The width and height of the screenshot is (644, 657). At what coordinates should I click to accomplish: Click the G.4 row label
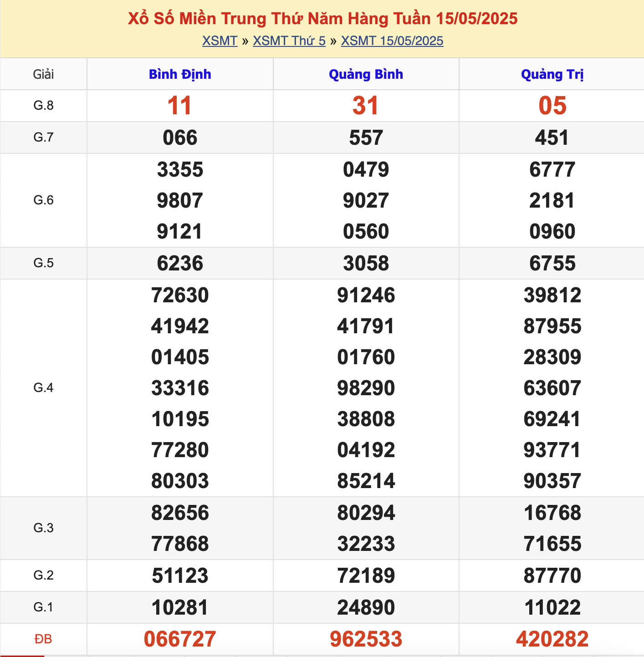point(44,388)
